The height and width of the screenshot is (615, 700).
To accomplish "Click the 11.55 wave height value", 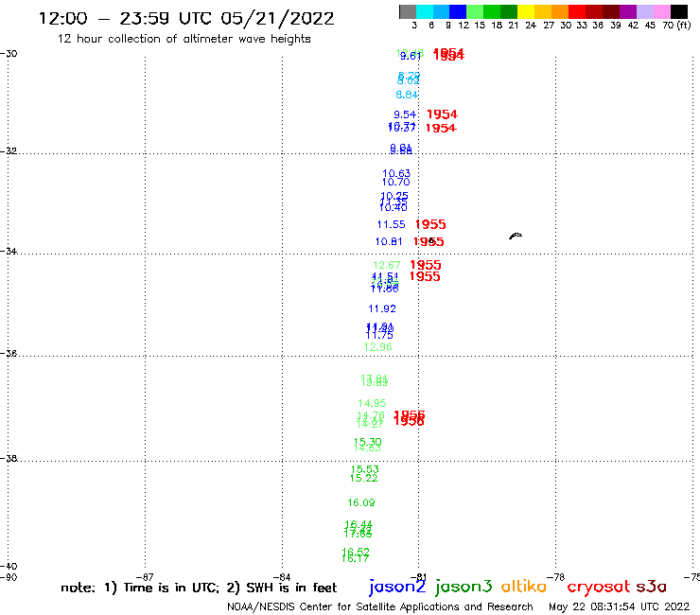I will [391, 224].
